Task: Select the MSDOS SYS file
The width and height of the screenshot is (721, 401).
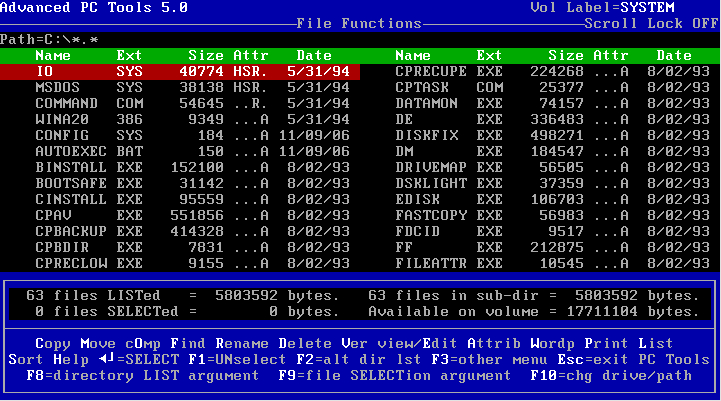Action: [193, 87]
